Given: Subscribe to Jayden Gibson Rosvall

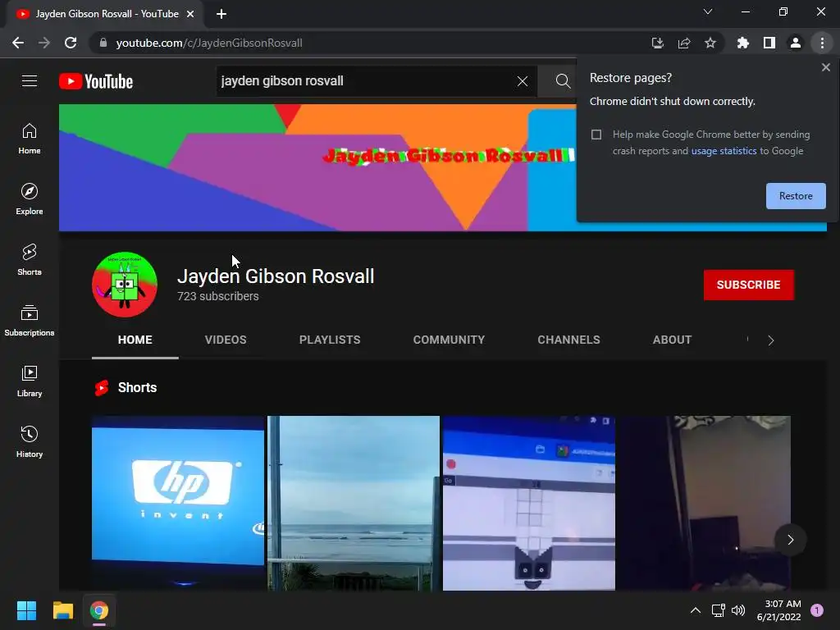Looking at the screenshot, I should coord(748,285).
